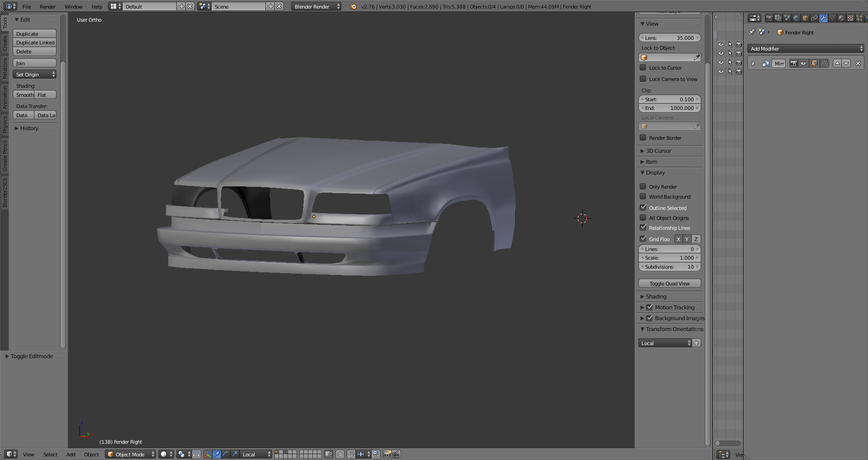Screen dimensions: 868x460
Task: Remove the Mirror modifier with X
Action: coord(858,64)
